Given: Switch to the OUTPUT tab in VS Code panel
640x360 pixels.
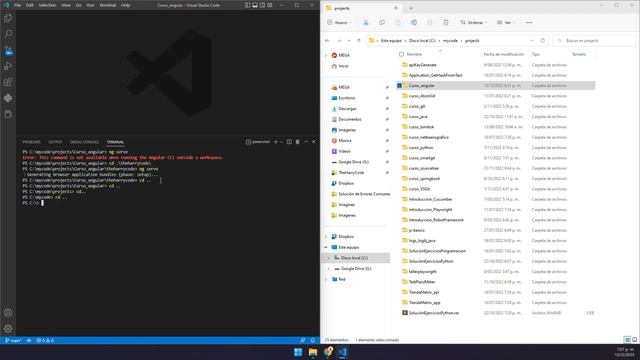Looking at the screenshot, I should [x=55, y=142].
